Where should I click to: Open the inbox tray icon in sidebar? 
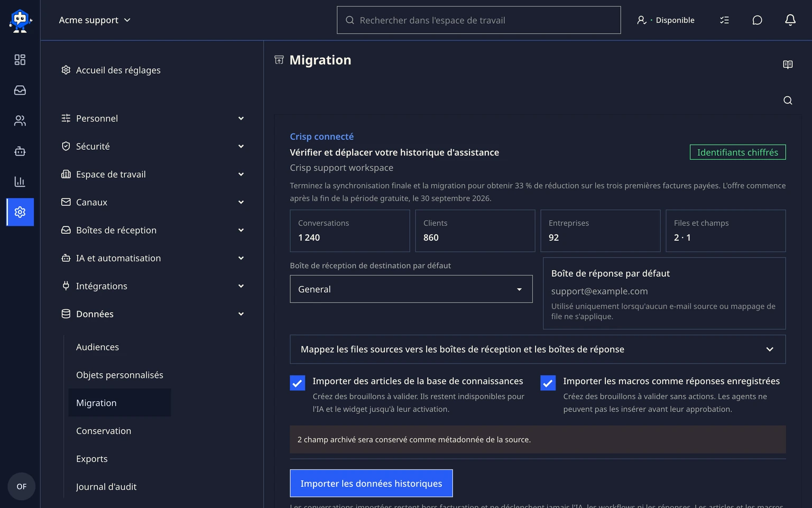20,90
